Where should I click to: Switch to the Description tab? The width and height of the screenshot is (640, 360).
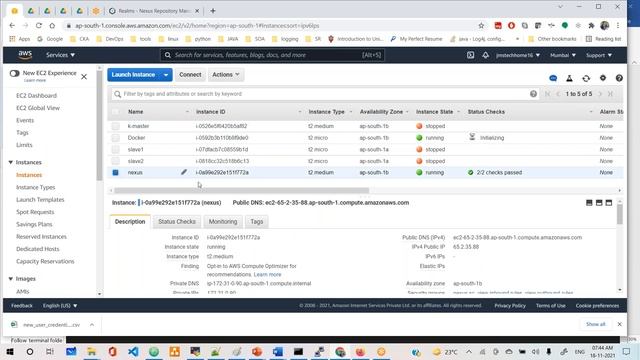click(130, 222)
